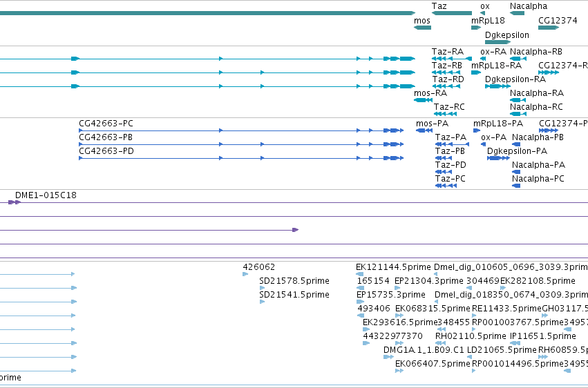Screen dimensions: 588x388
Task: Click the EK066407.5prime EST label
Action: [433, 364]
